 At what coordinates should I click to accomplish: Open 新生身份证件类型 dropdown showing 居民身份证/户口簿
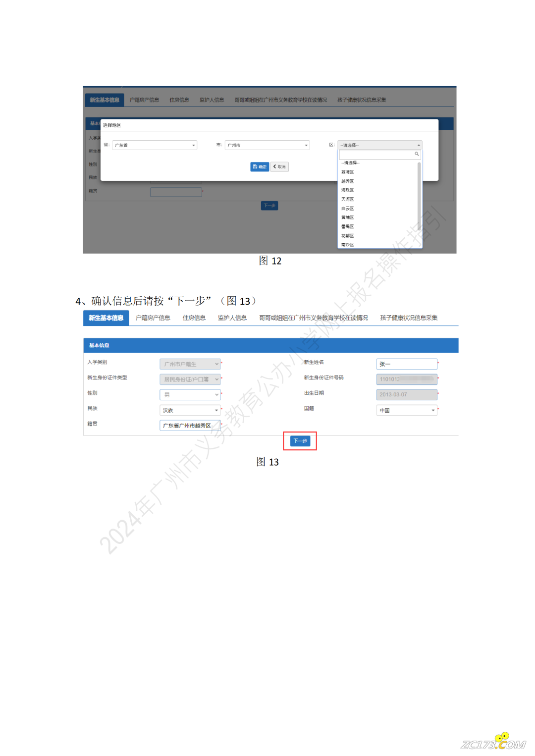(190, 379)
